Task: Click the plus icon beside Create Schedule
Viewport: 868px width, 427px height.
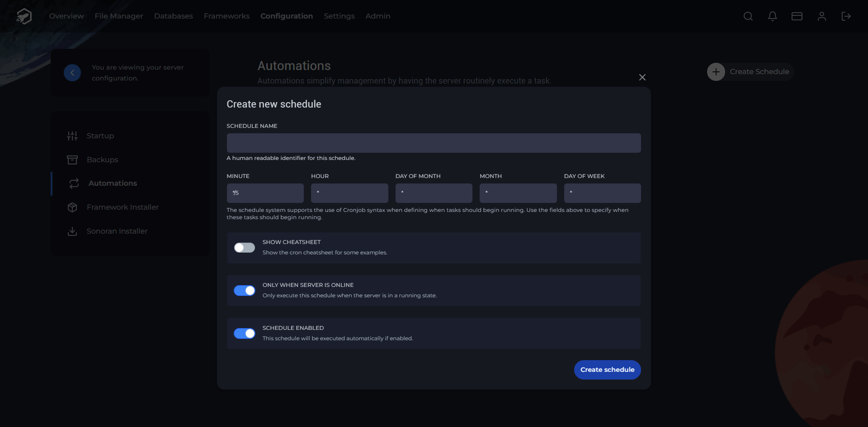Action: tap(716, 72)
